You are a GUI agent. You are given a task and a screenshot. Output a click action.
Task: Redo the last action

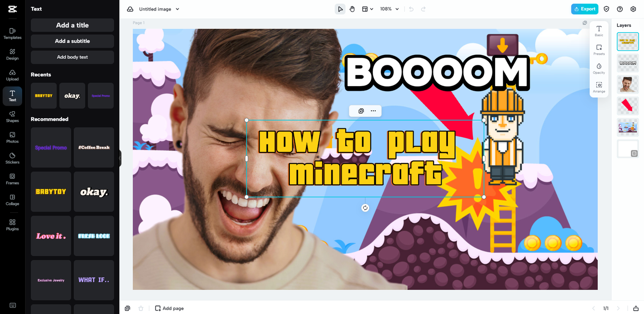tap(423, 9)
